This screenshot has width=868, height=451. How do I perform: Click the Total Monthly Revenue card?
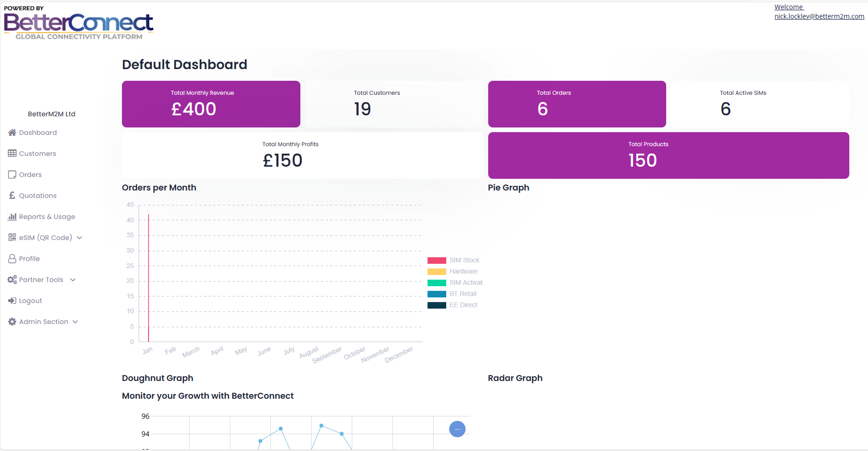coord(211,104)
